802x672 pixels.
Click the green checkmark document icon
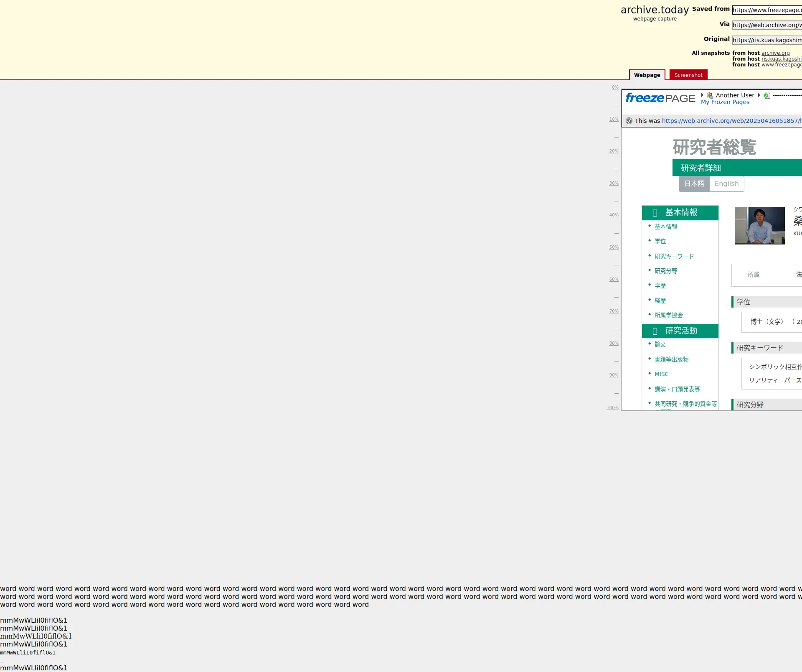(766, 95)
